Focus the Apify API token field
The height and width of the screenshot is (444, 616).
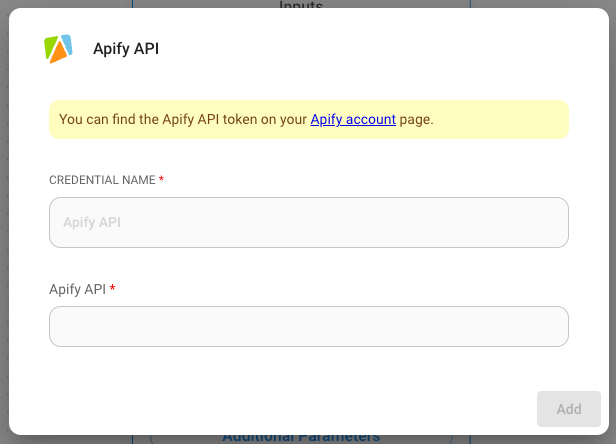coord(308,326)
